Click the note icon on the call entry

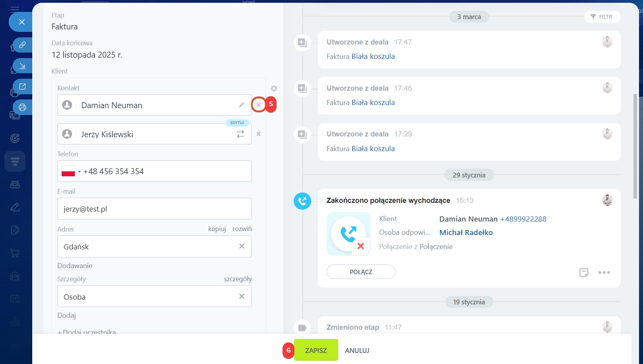(583, 273)
